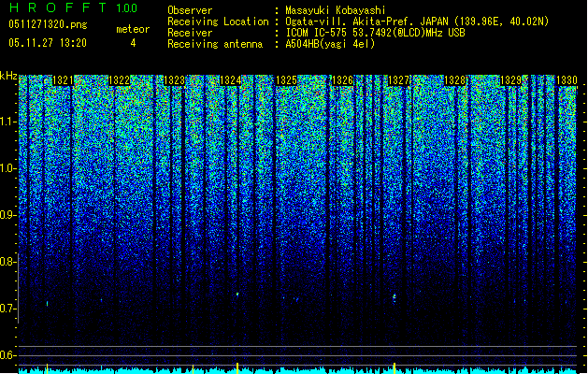The width and height of the screenshot is (588, 374).
Task: Select the file name 0511271320.png
Action: (48, 24)
